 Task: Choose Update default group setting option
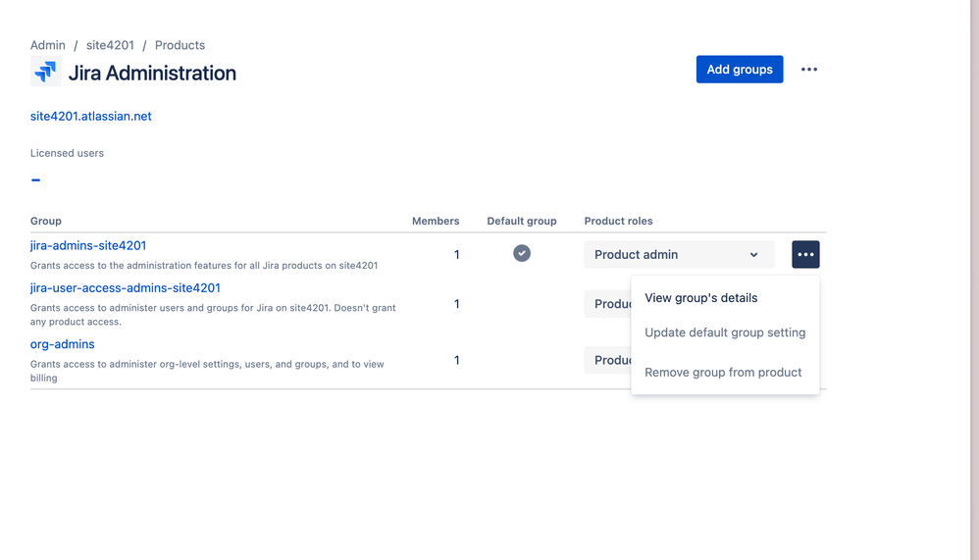(725, 332)
